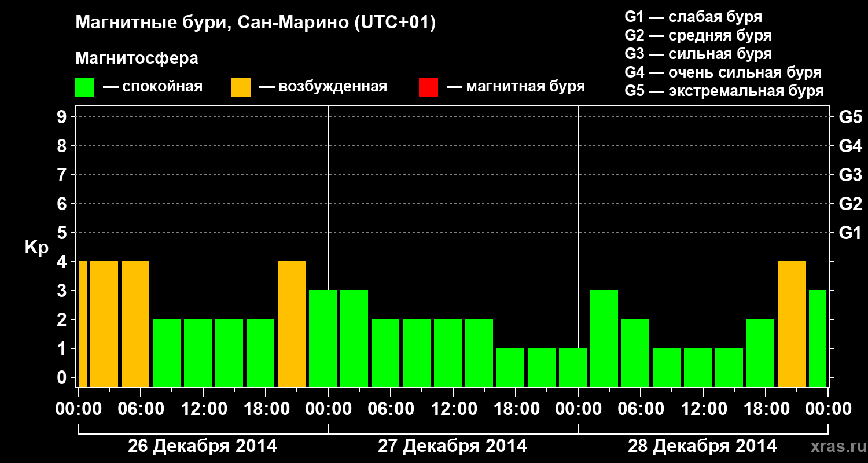The width and height of the screenshot is (868, 463).
Task: Click the '06:00' time label for 26 December
Action: tap(140, 409)
